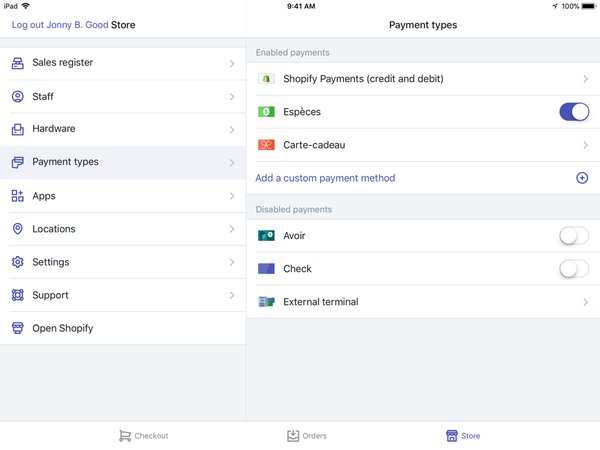Click the Hardware icon in sidebar
Viewport: 600px width, 450px height.
tap(17, 129)
